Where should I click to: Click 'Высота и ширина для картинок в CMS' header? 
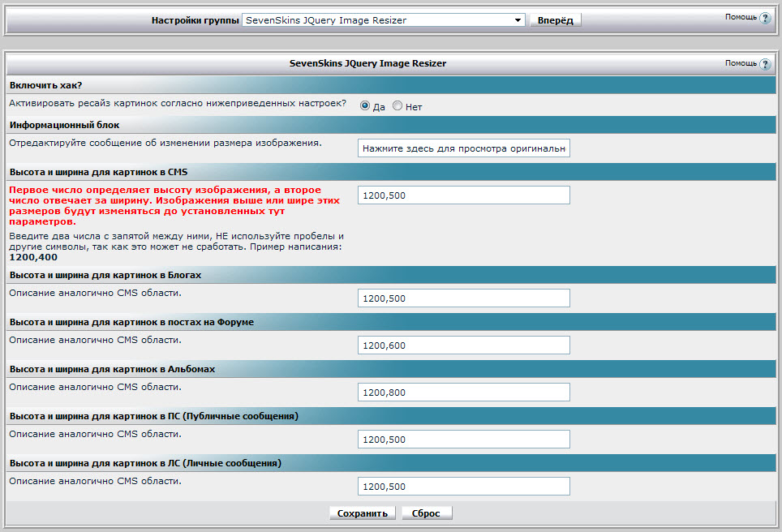click(x=392, y=172)
